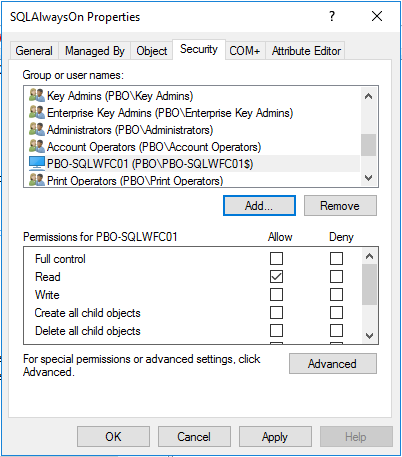Viewport: 402px width, 457px height.
Task: Click the group names list scrollbar thumb
Action: [368, 145]
